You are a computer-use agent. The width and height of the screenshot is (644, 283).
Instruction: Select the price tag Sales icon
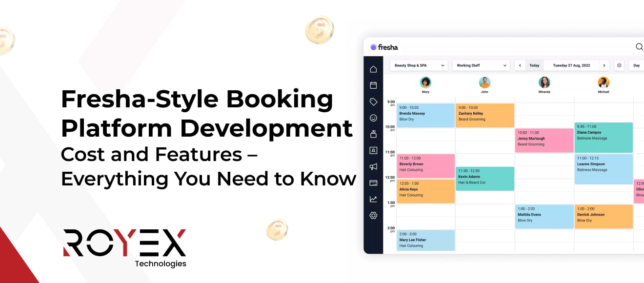373,101
